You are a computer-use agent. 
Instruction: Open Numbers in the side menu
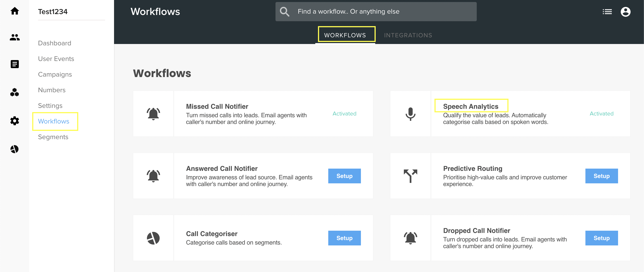(52, 90)
